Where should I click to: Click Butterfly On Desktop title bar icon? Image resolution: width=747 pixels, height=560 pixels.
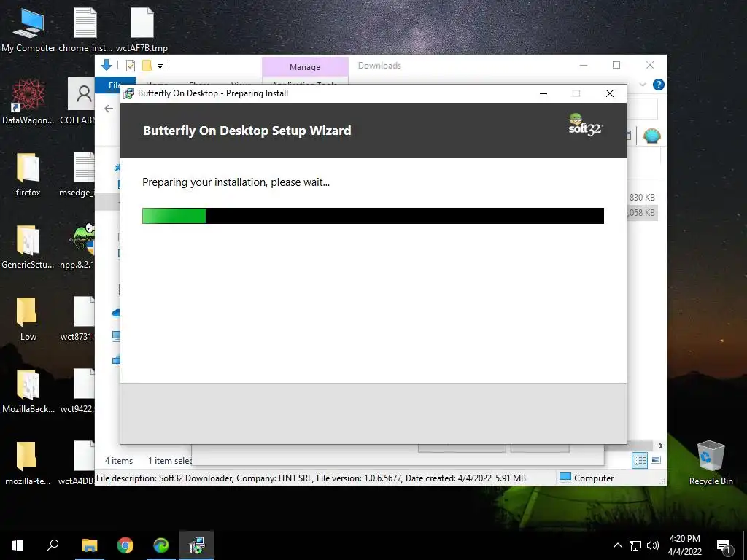pos(128,93)
